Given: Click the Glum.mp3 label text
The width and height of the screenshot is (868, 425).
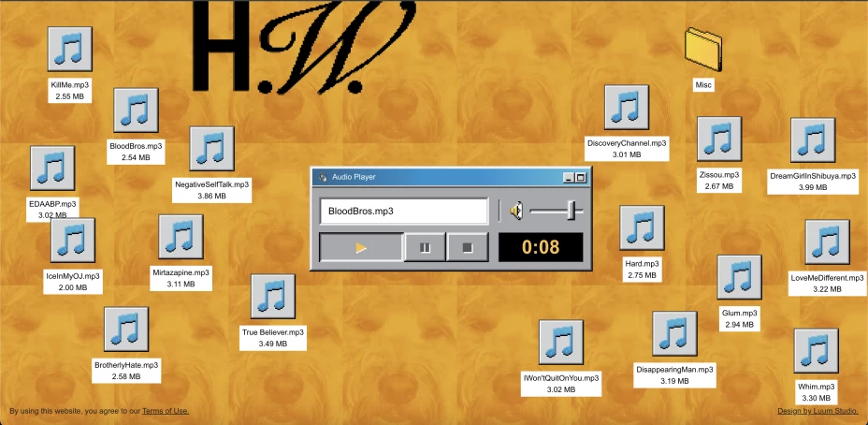Looking at the screenshot, I should point(740,313).
